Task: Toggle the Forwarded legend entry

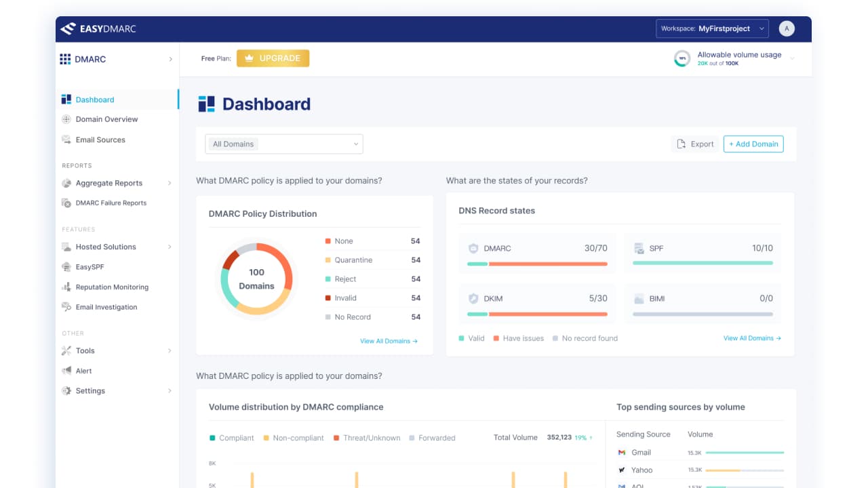Action: pyautogui.click(x=432, y=438)
